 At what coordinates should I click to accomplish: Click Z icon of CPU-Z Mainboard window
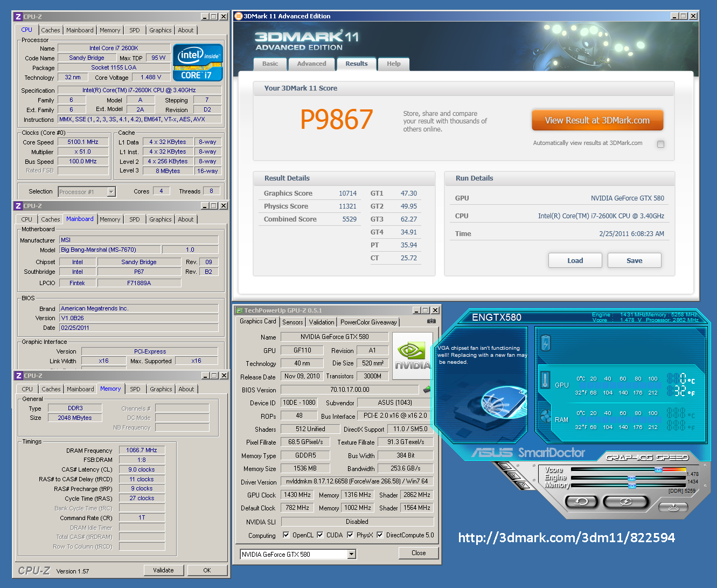18,206
